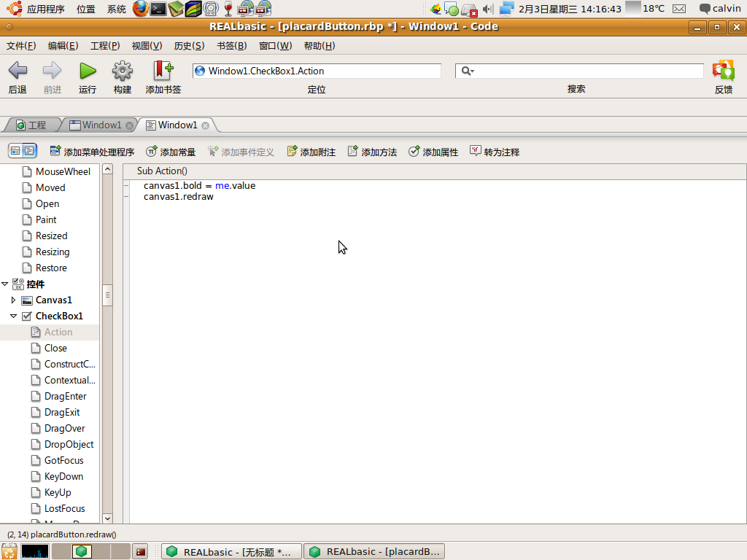Image resolution: width=747 pixels, height=560 pixels.
Task: Collapse the CheckBox1 control
Action: [x=13, y=316]
